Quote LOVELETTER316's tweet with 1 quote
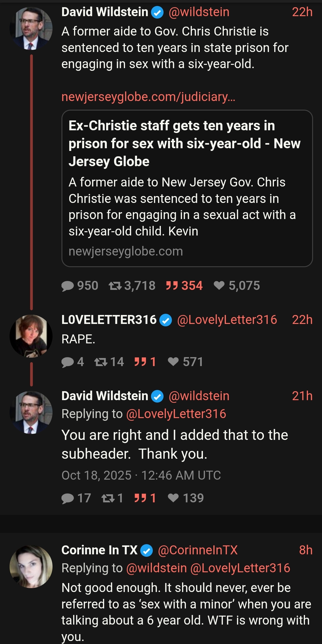The image size is (322, 644). [x=145, y=362]
